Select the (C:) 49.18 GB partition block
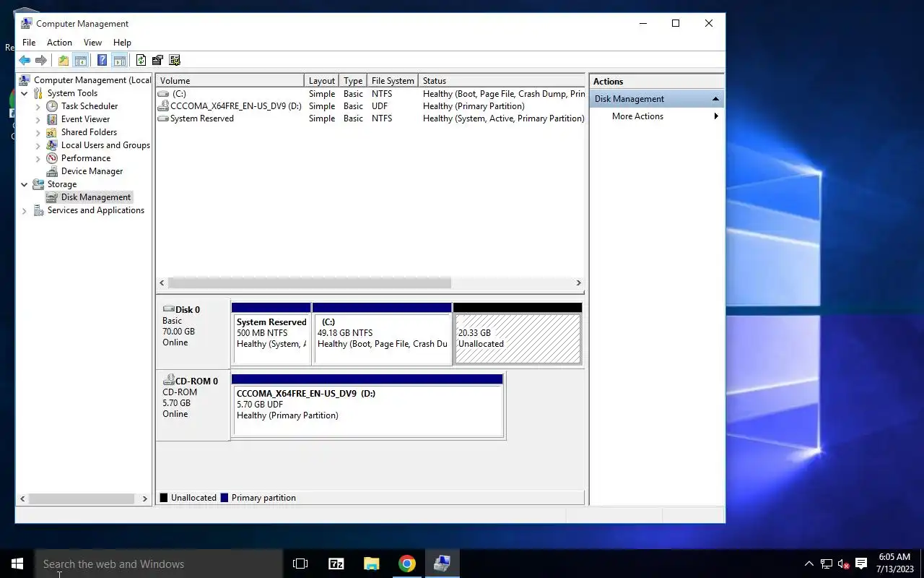The image size is (924, 578). coord(383,335)
